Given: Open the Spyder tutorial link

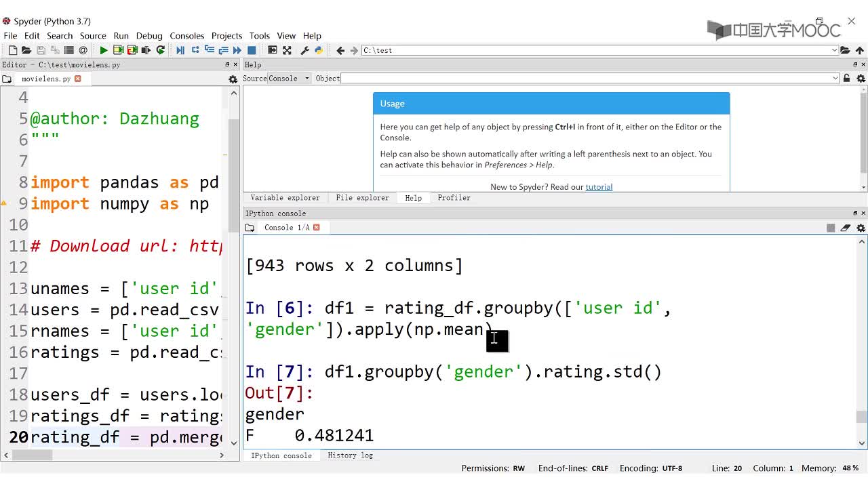Looking at the screenshot, I should pyautogui.click(x=599, y=187).
